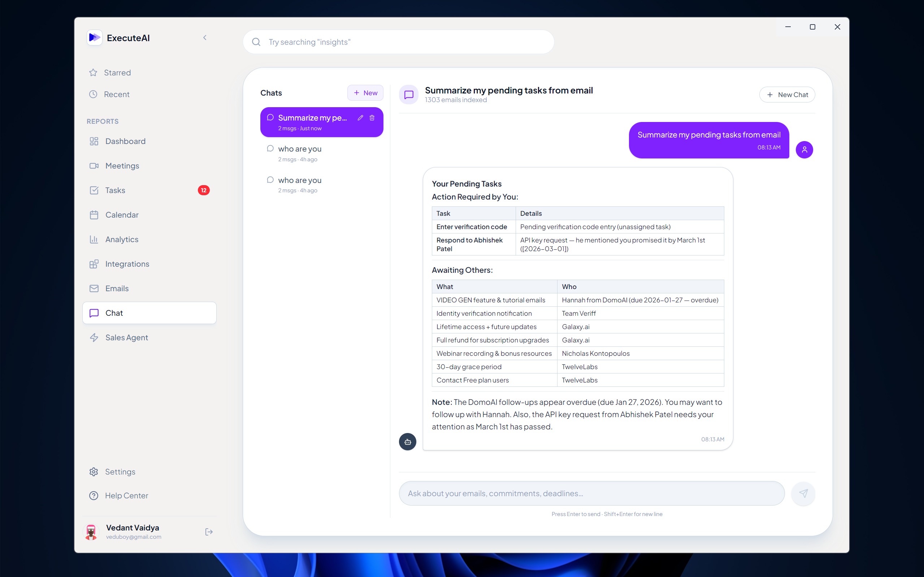The image size is (924, 577).
Task: Open the Dashboard report
Action: tap(125, 141)
